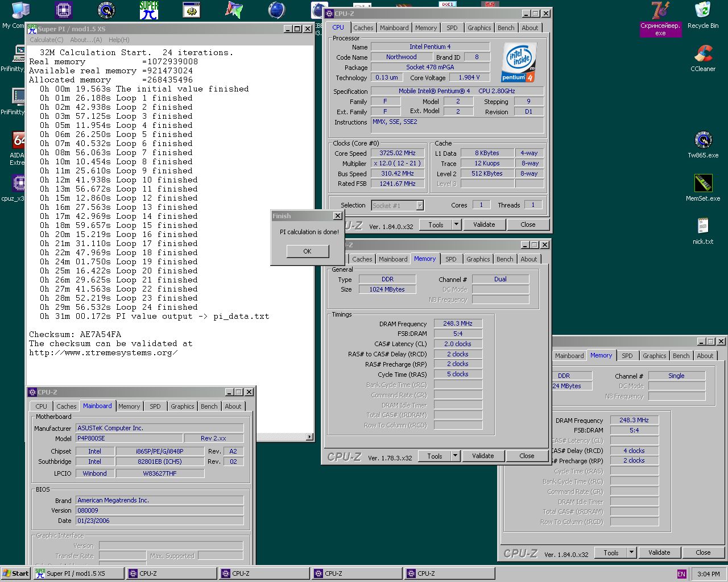This screenshot has height=582, width=728.
Task: Click the xtremesystems.org URL text
Action: [104, 352]
